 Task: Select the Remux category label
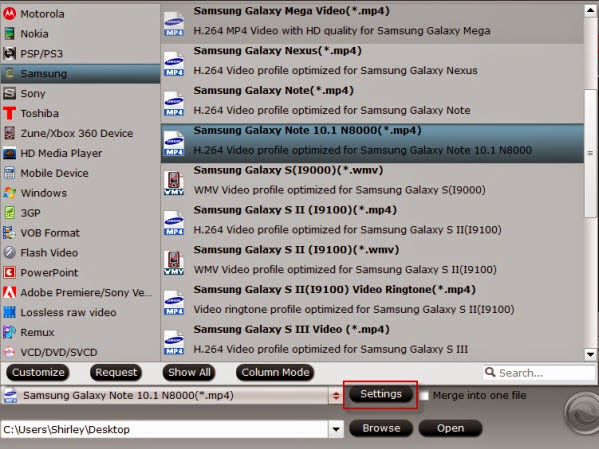[x=37, y=332]
